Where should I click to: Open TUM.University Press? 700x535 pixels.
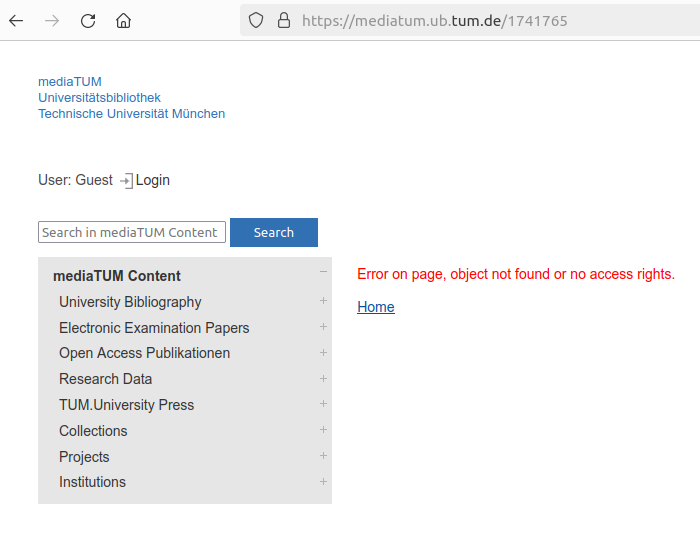coord(126,405)
